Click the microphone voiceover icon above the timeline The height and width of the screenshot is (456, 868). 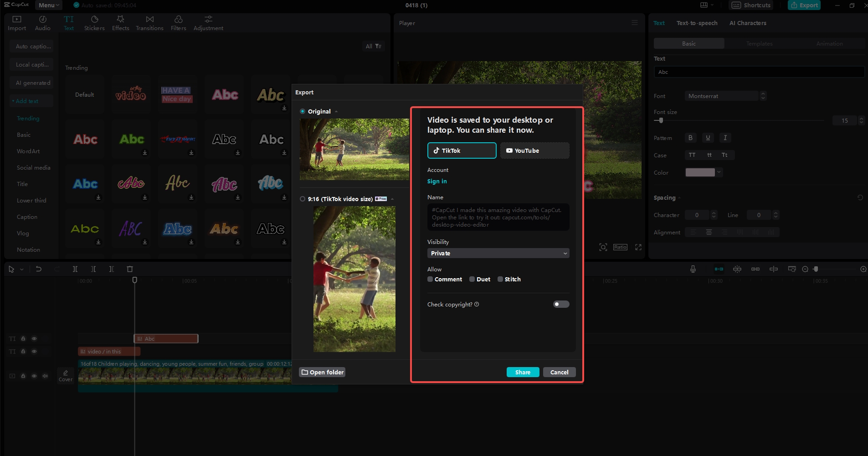[x=693, y=269]
